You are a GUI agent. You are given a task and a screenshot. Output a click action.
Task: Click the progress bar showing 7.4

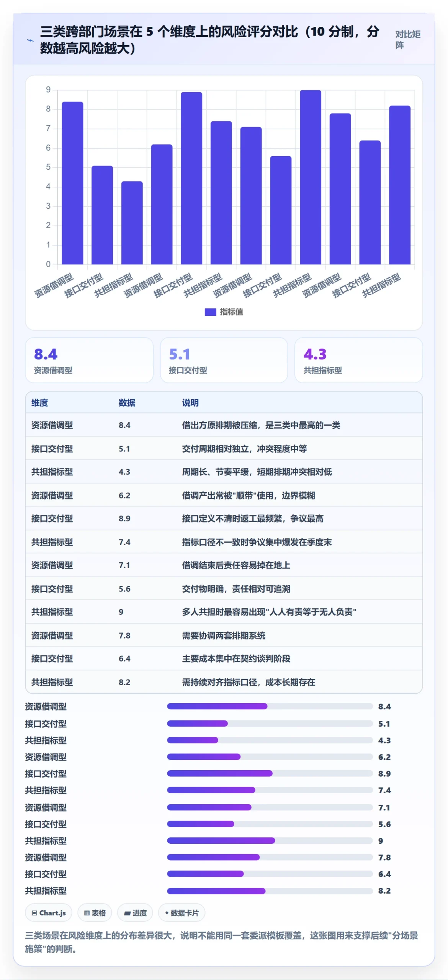(270, 790)
